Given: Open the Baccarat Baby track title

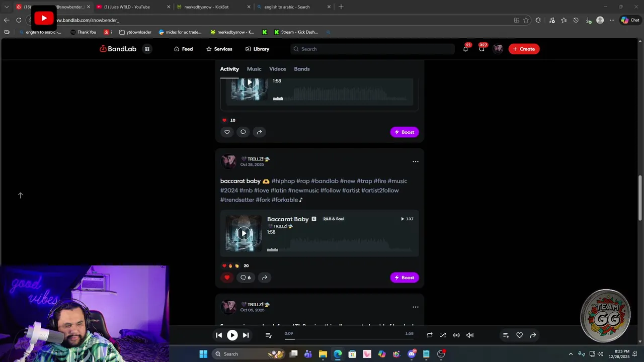Looking at the screenshot, I should 288,219.
